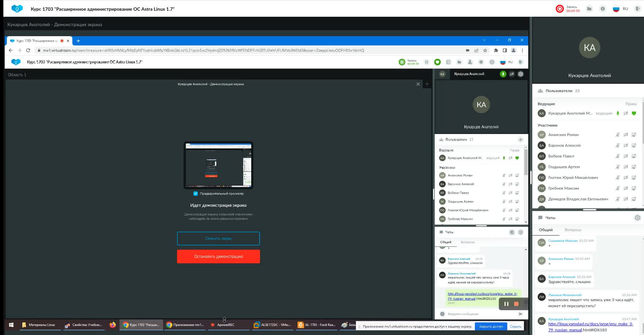
Task: Open inner toolbar settings gear
Action: point(492,62)
